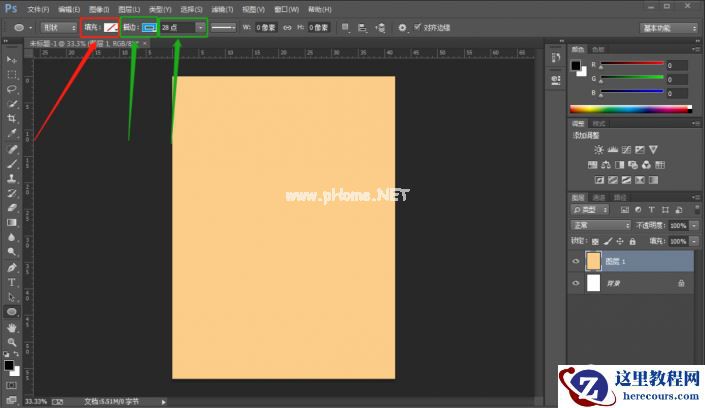Toggle layer filter on/off switch

(697, 209)
